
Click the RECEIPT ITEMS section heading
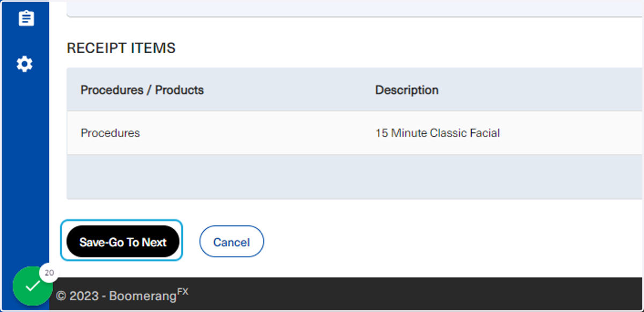coord(121,48)
